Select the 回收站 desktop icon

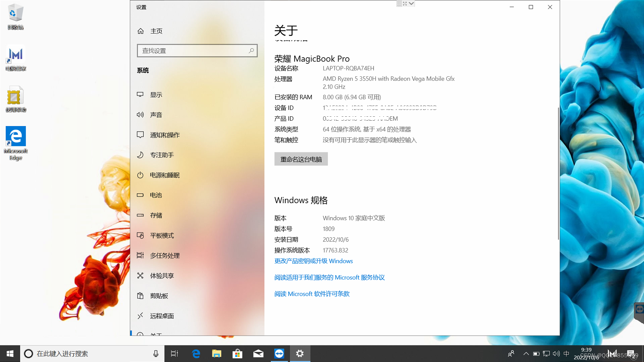(x=15, y=17)
